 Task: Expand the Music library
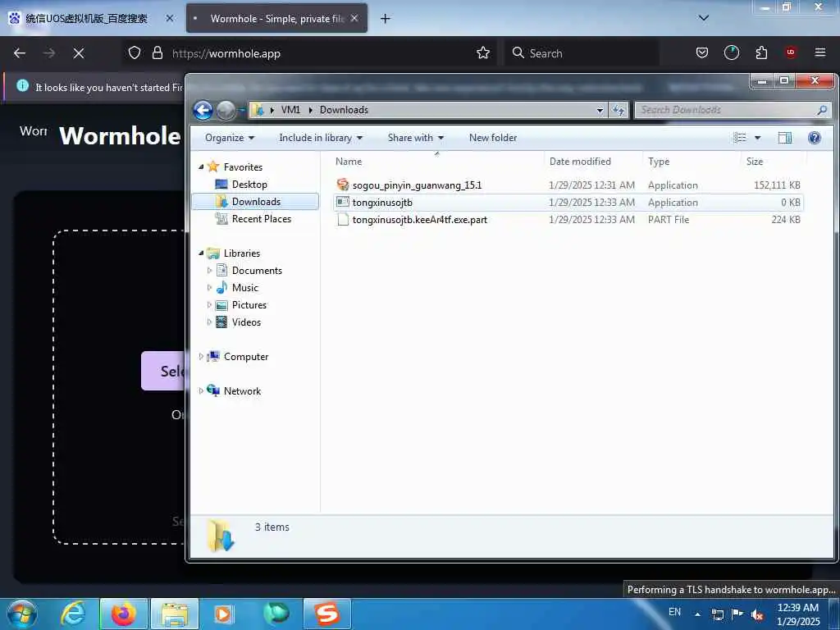[209, 288]
